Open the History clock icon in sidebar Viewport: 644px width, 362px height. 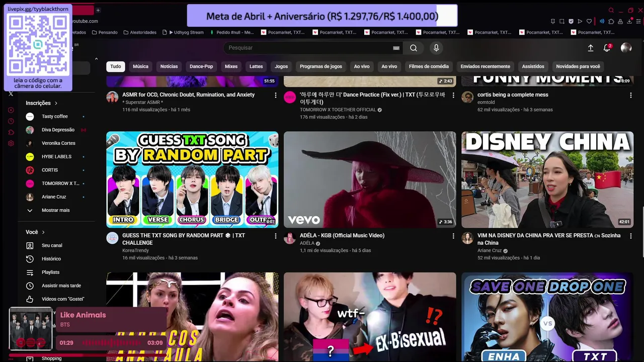pos(11,121)
